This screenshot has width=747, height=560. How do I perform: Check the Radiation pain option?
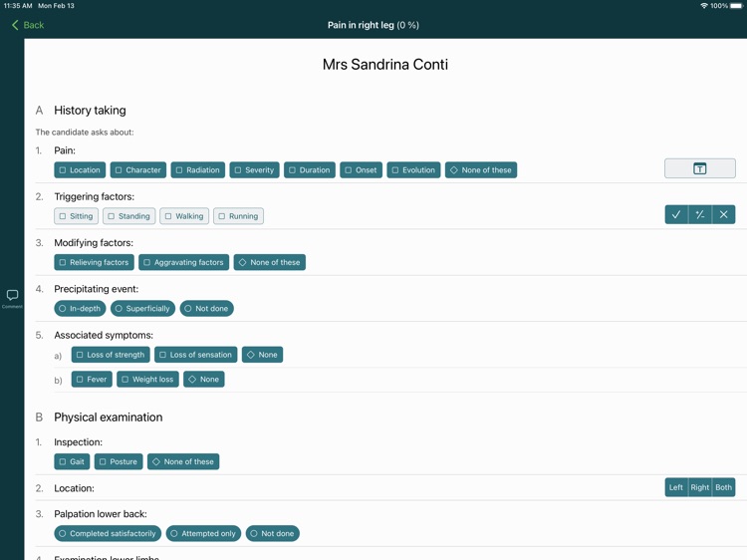tap(198, 170)
